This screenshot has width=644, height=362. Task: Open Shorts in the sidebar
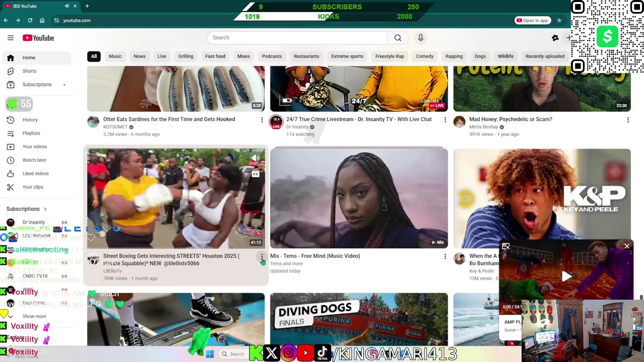click(x=37, y=71)
